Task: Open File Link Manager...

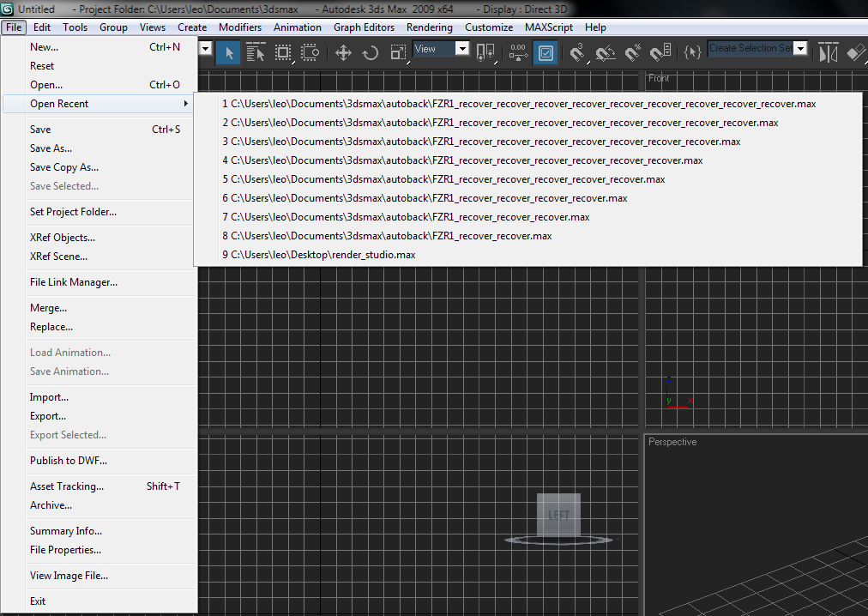Action: pyautogui.click(x=99, y=282)
